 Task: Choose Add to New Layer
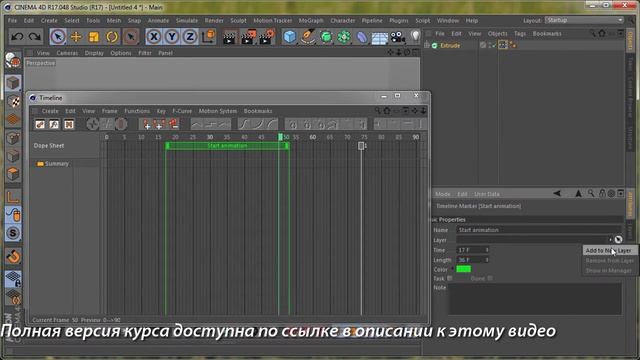(609, 251)
